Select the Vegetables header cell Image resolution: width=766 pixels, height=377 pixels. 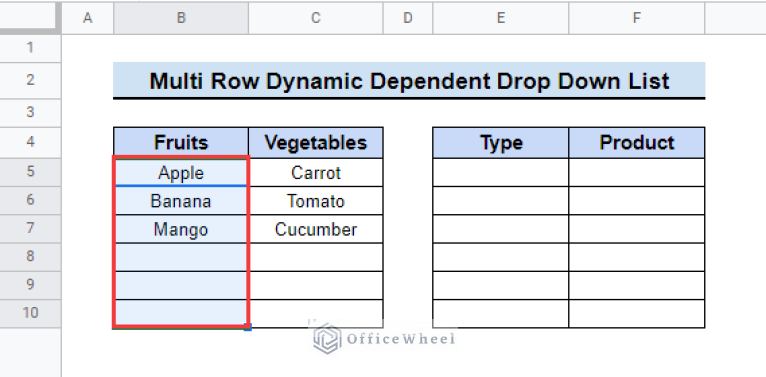tap(316, 143)
